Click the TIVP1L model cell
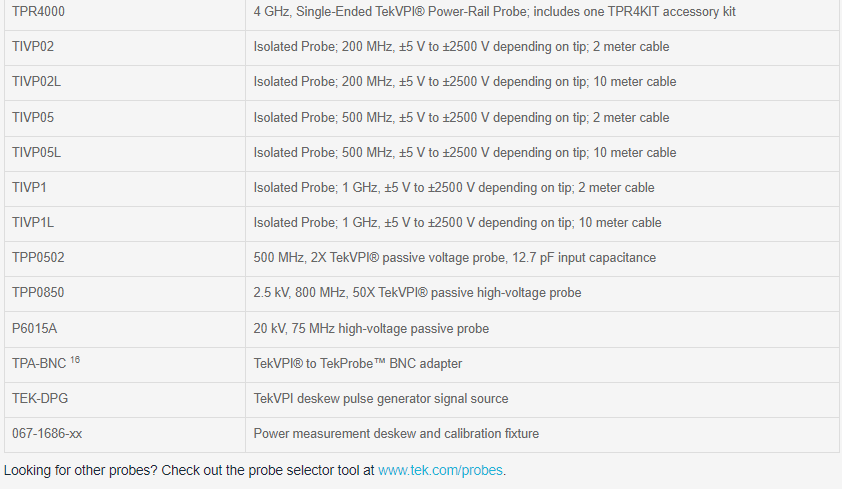This screenshot has width=842, height=489. [x=33, y=223]
